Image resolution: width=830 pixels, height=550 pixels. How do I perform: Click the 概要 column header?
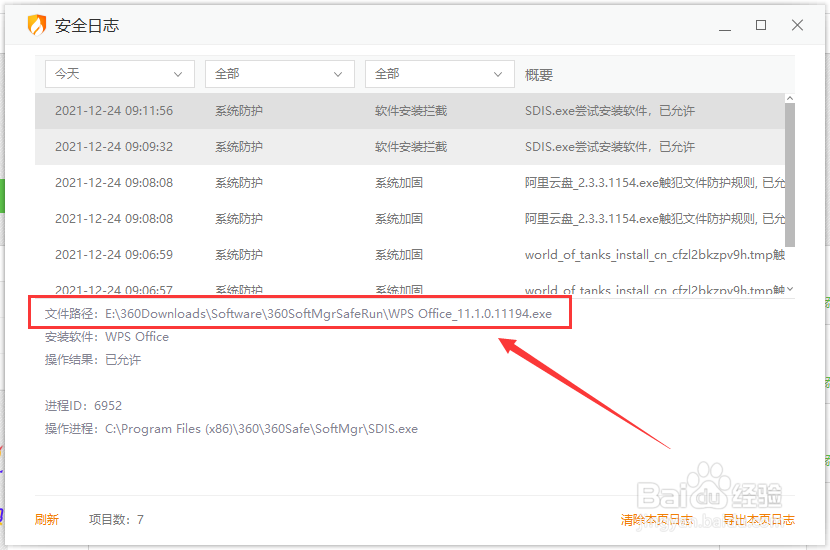[539, 75]
